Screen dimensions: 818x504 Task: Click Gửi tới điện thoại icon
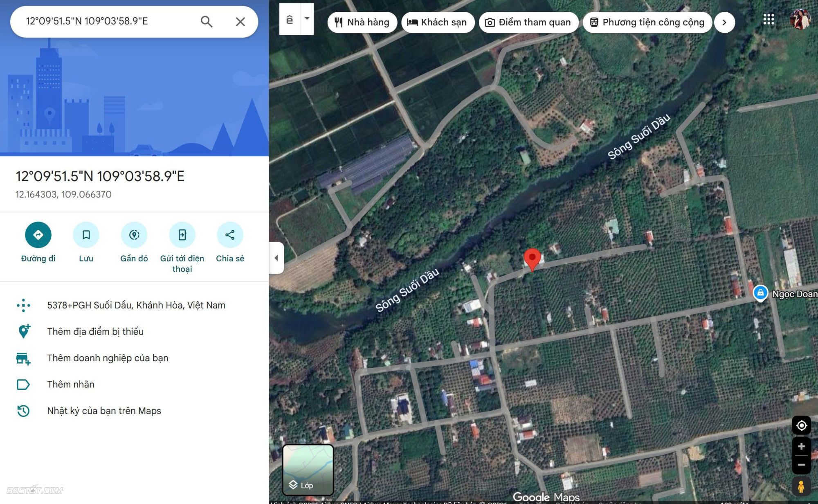[182, 235]
